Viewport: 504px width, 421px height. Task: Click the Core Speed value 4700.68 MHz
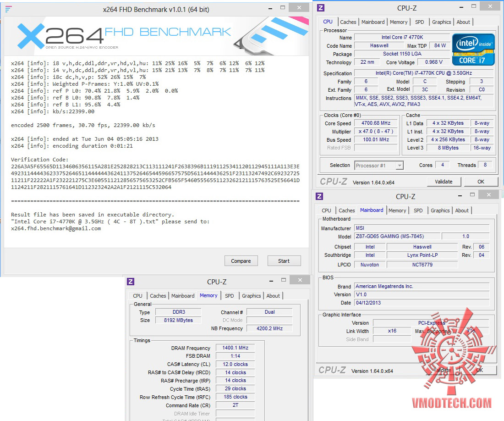pos(376,123)
